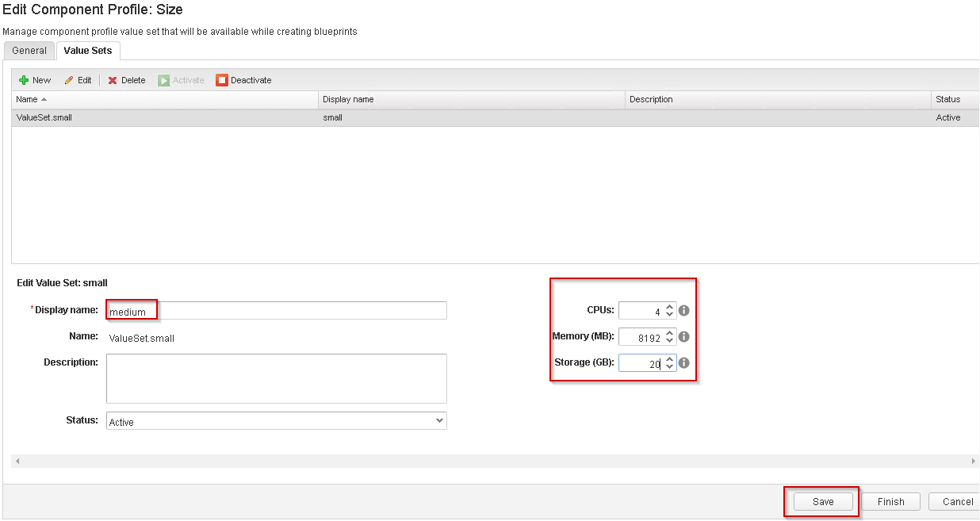Click the Deactivate toolbar icon

tap(222, 80)
